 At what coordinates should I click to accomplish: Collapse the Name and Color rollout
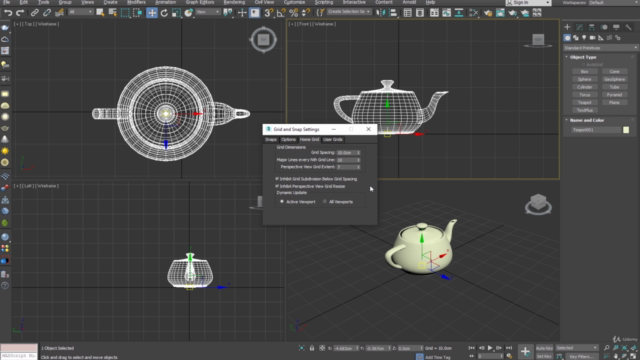tap(587, 120)
